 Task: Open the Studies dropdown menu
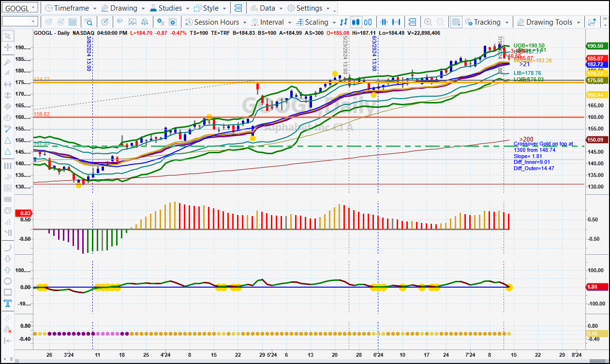[x=169, y=8]
